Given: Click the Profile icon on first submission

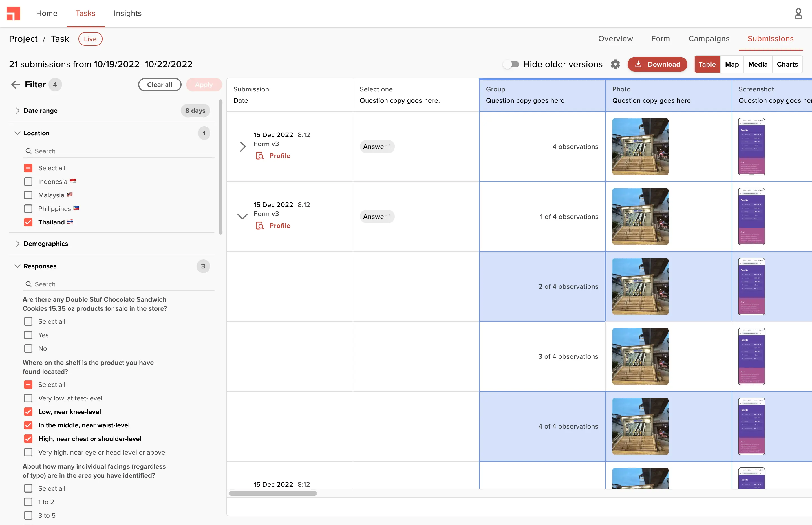Looking at the screenshot, I should pos(260,155).
